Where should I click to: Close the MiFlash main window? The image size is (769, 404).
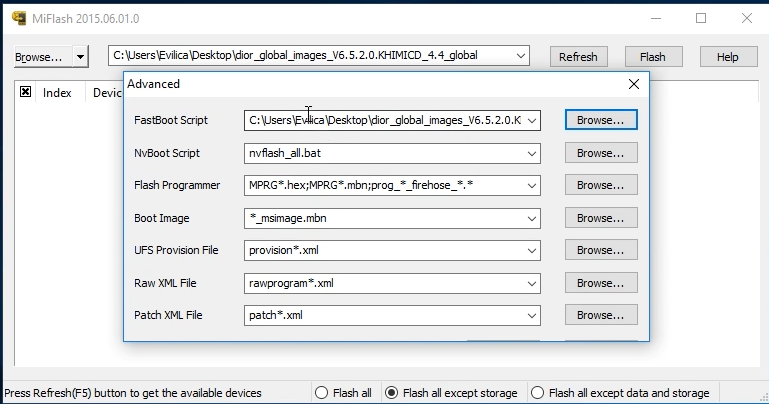point(746,19)
